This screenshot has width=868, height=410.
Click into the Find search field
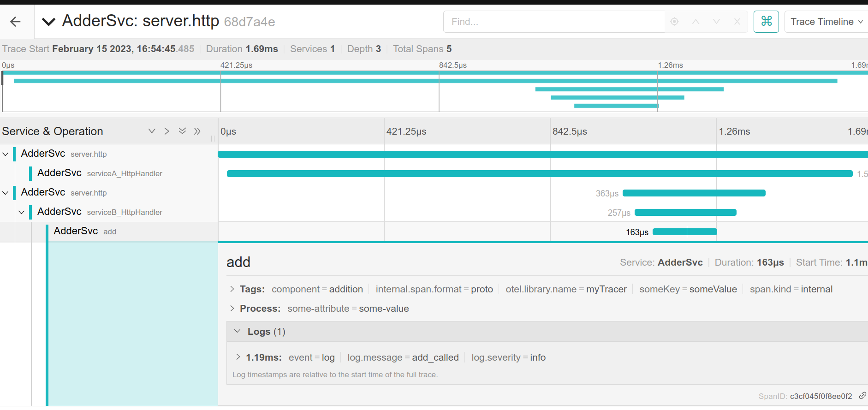(x=553, y=22)
